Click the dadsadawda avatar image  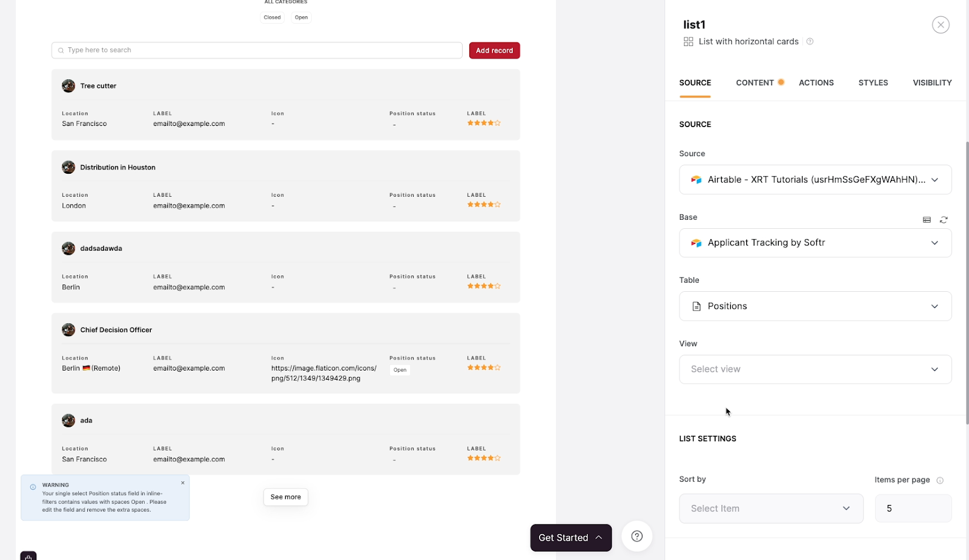68,248
